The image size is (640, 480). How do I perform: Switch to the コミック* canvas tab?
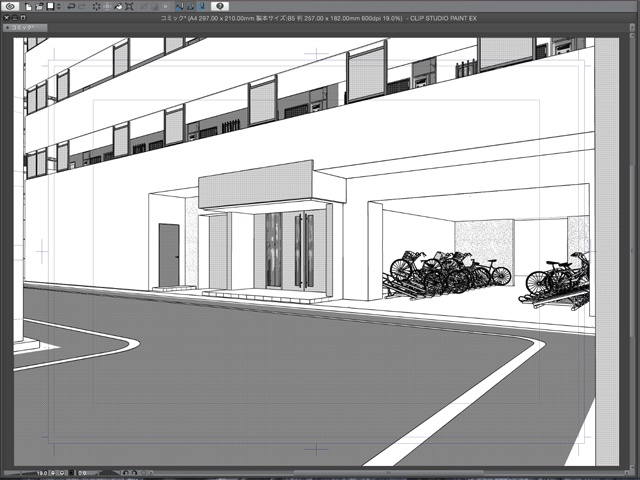click(x=24, y=28)
